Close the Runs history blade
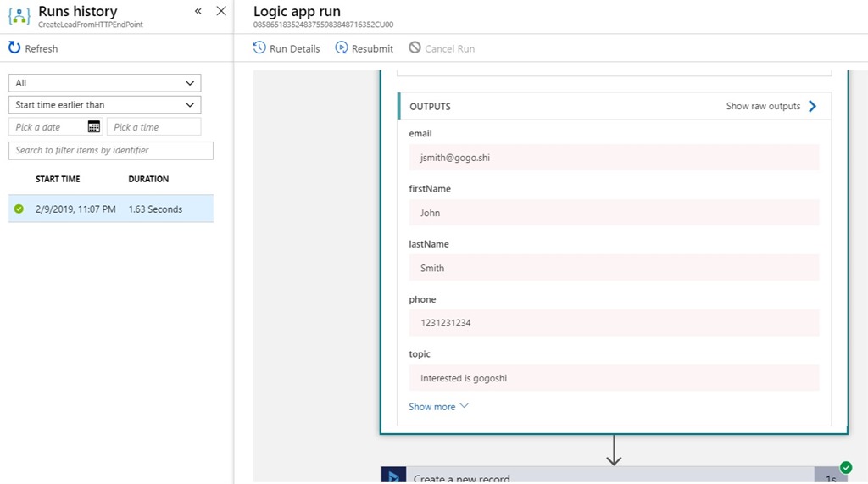Image resolution: width=868 pixels, height=484 pixels. tap(221, 11)
